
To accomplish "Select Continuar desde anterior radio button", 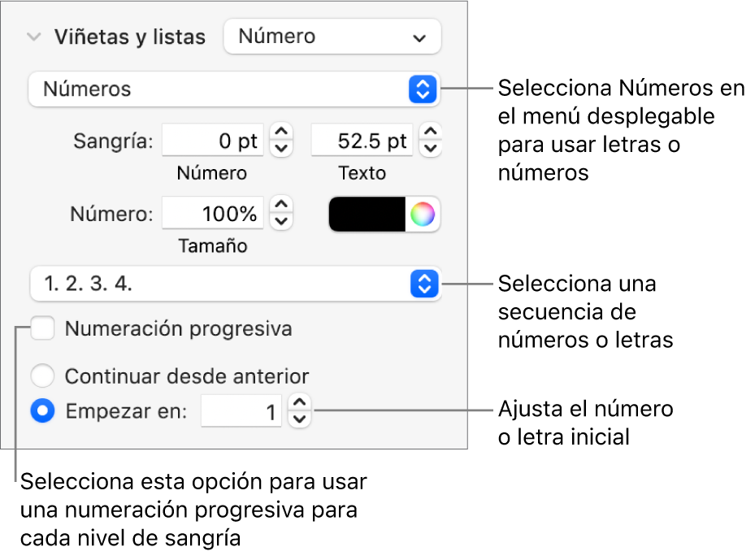I will tap(42, 376).
